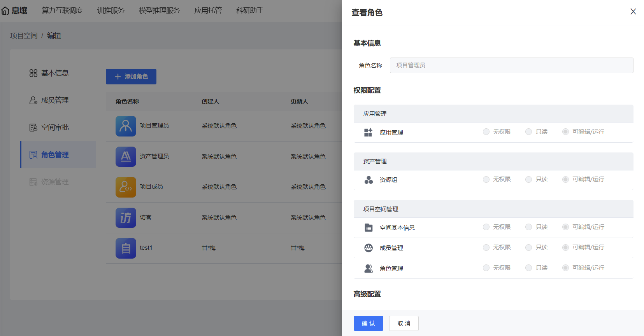Click the 访客 role avatar icon

point(126,217)
